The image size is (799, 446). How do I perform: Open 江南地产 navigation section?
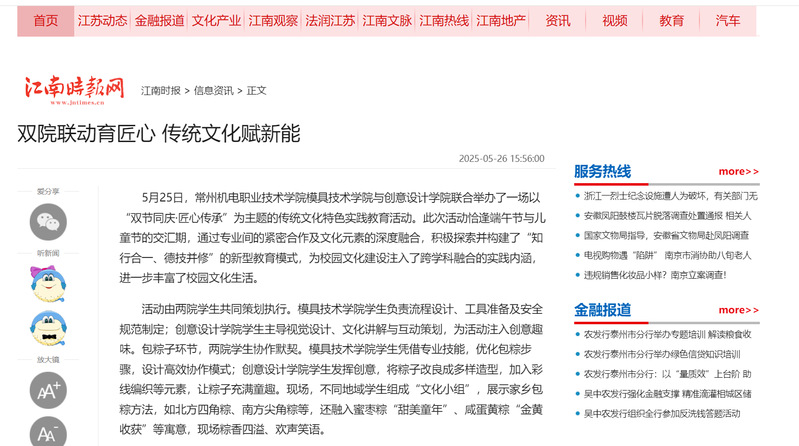[501, 21]
